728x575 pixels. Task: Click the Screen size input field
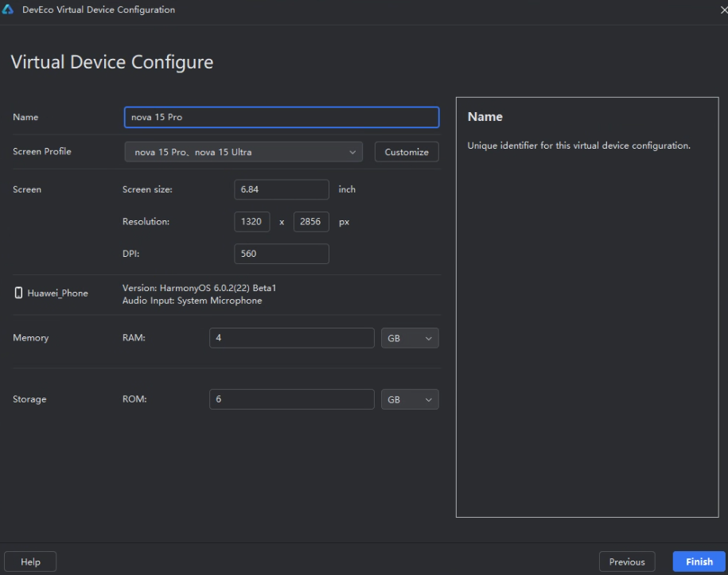click(x=282, y=189)
